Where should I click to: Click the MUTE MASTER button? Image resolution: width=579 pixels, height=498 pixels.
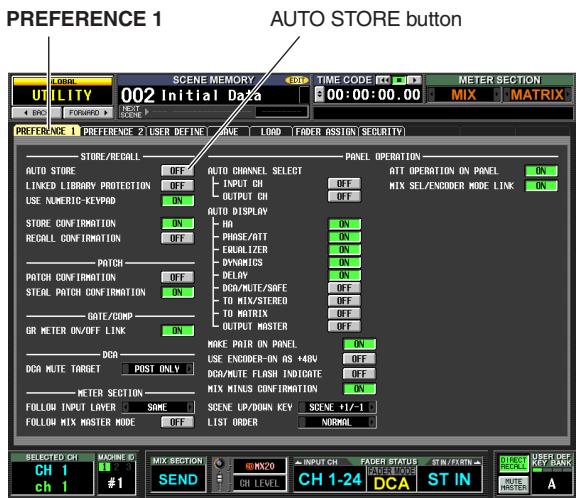pyautogui.click(x=513, y=484)
